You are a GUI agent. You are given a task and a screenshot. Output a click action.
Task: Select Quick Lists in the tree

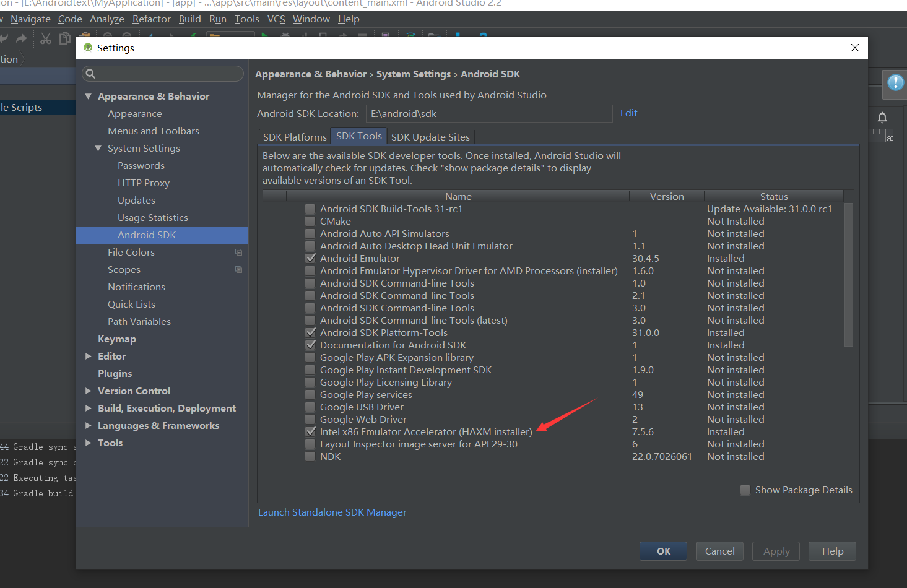131,305
